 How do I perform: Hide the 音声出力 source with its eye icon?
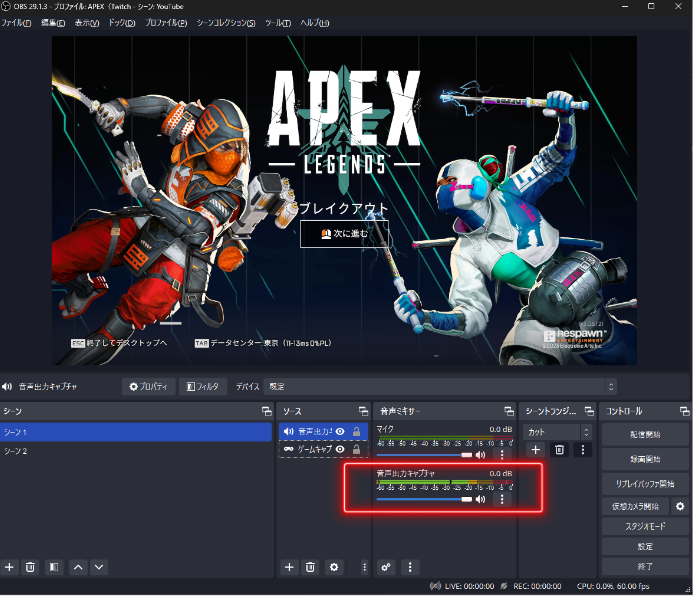(340, 431)
